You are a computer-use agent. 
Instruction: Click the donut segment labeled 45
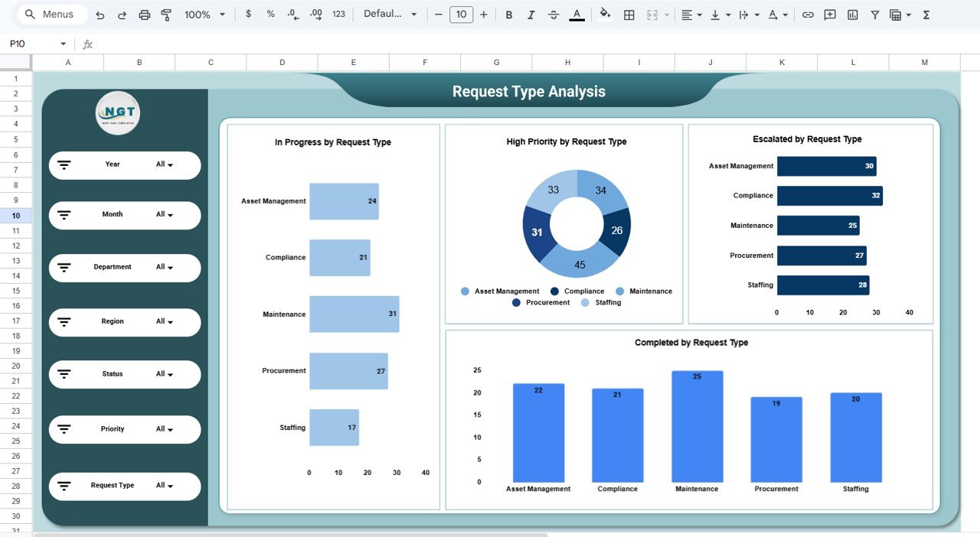[579, 265]
